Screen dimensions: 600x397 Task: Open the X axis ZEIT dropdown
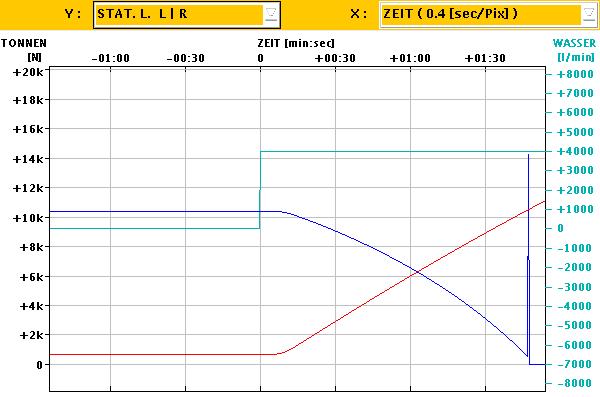point(489,15)
